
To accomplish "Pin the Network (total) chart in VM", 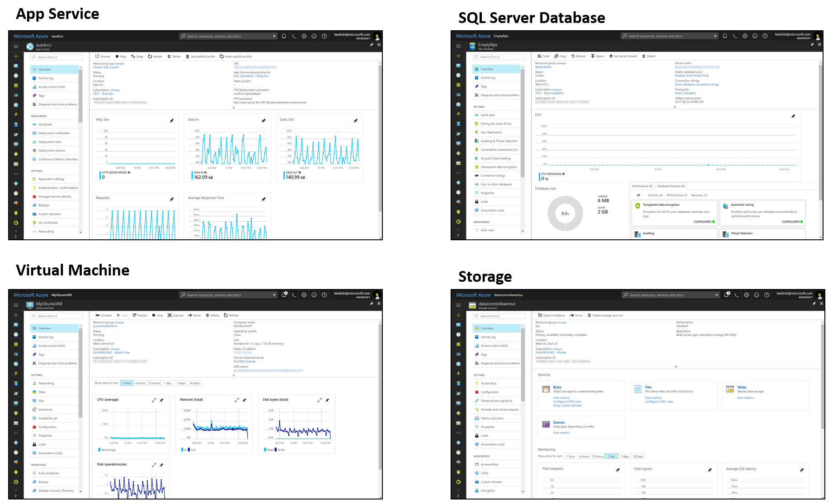I will tap(245, 400).
